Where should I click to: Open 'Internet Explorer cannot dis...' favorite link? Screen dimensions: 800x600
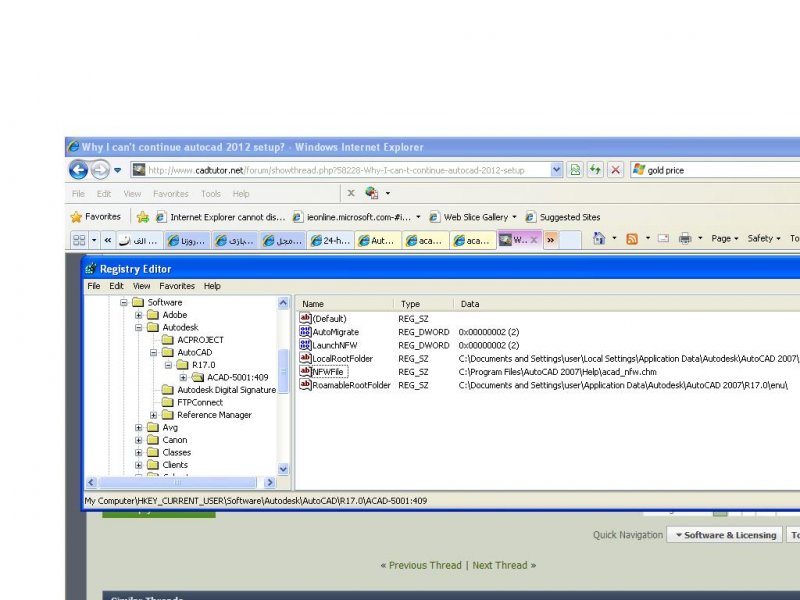220,217
